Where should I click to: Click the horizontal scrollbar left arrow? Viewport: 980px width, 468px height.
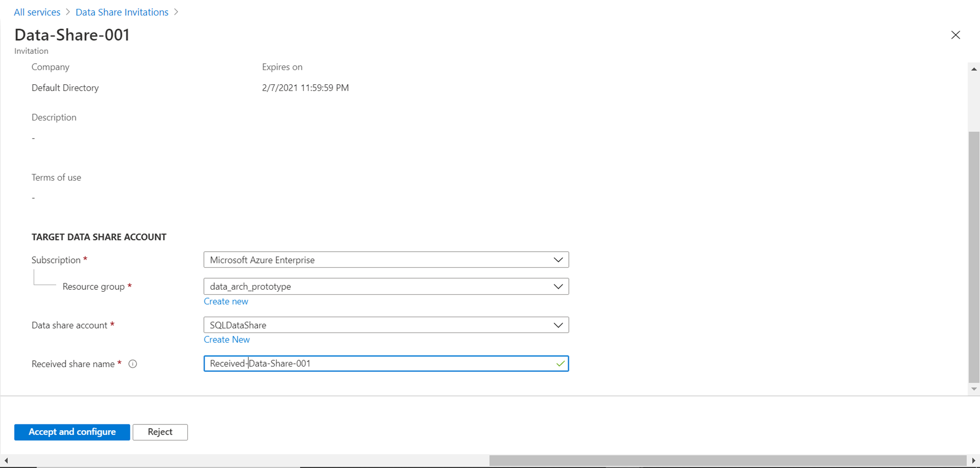point(6,461)
